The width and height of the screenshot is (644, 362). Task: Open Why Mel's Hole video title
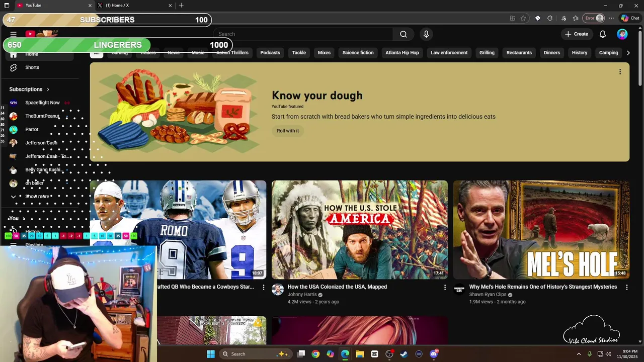coord(543,287)
